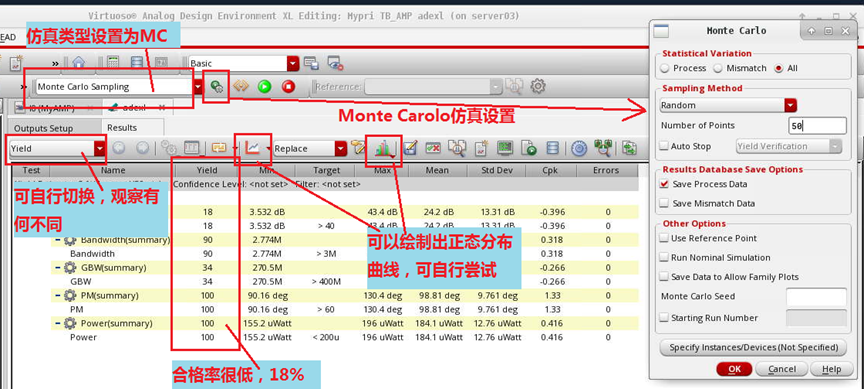Open the Random sampling method dropdown

click(x=791, y=105)
